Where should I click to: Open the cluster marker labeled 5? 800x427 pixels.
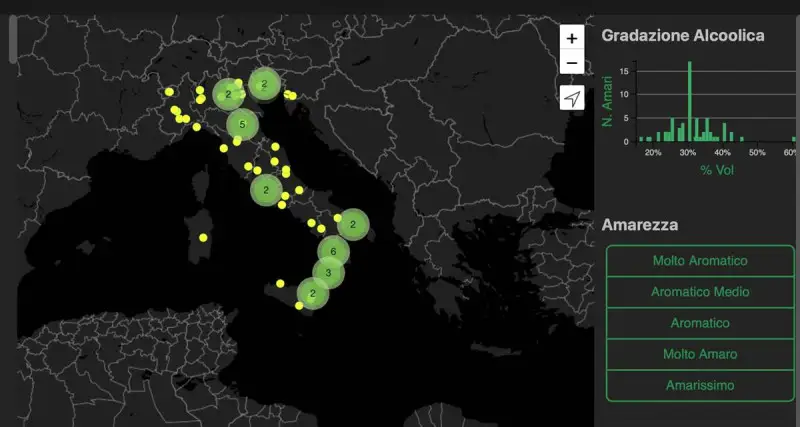242,124
